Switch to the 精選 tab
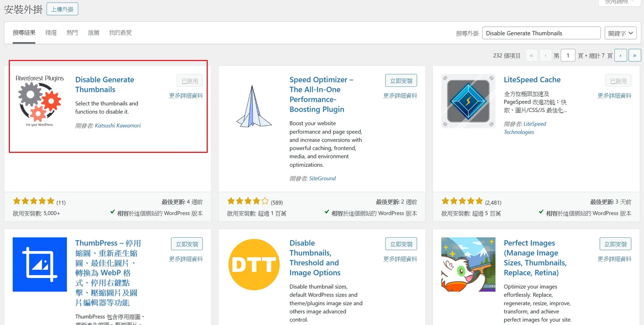 (51, 33)
